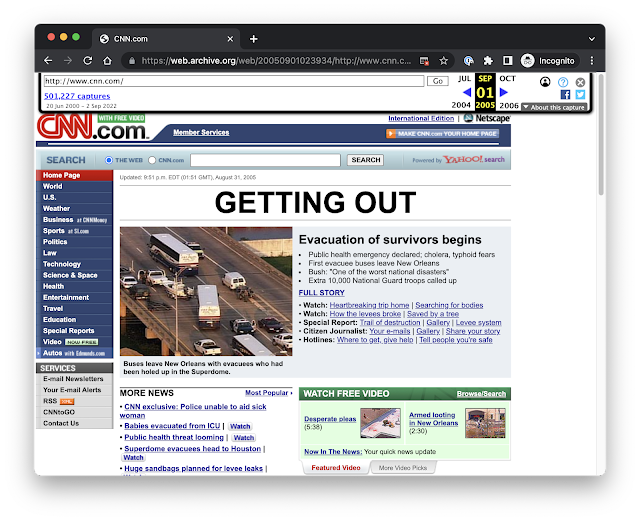Close the Wayback toolbar
Image resolution: width=640 pixels, height=521 pixels.
580,82
